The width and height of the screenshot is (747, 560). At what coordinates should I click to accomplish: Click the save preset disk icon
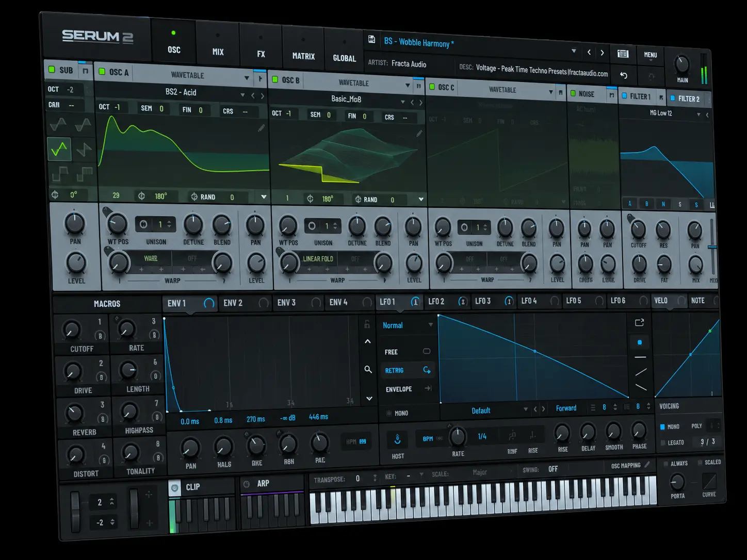pos(371,39)
